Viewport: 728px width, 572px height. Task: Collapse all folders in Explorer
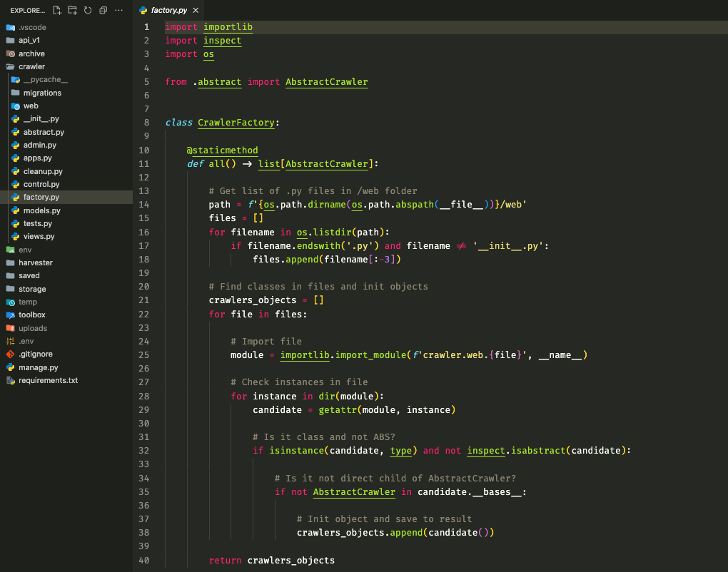click(x=103, y=10)
